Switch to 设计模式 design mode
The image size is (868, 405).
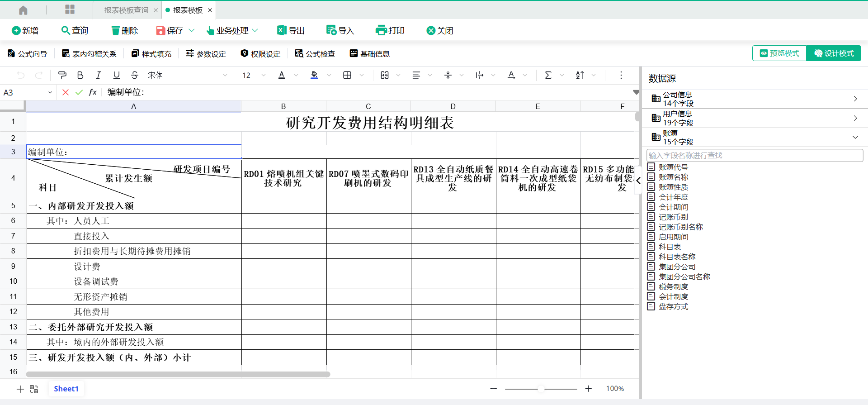coord(834,53)
